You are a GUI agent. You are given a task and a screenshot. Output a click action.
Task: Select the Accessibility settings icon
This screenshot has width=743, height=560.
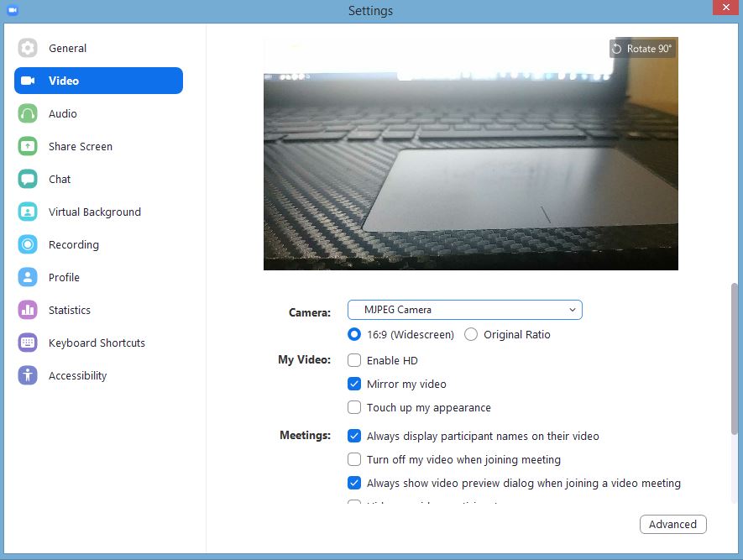pos(28,375)
